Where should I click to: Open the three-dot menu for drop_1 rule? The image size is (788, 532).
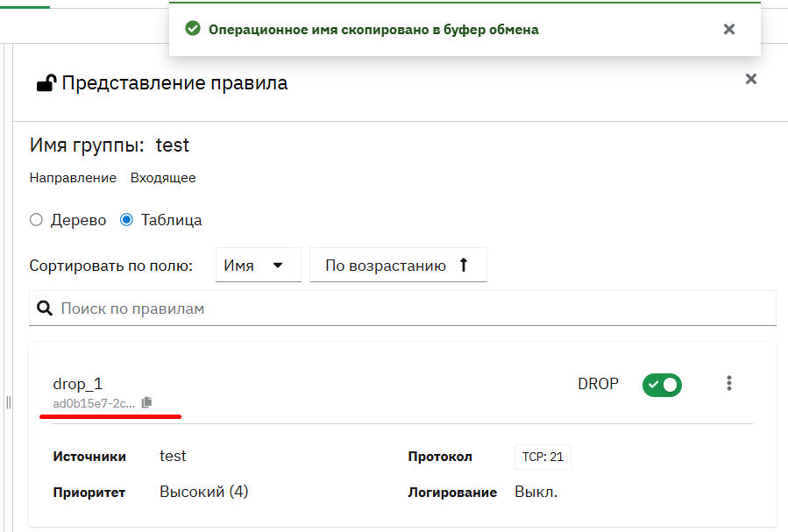tap(728, 383)
